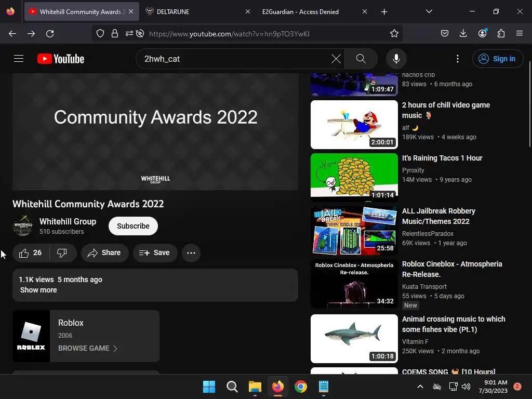Open Roblox Cineblox Atmospheria video title
Screen dimensions: 532x399
pos(452,269)
